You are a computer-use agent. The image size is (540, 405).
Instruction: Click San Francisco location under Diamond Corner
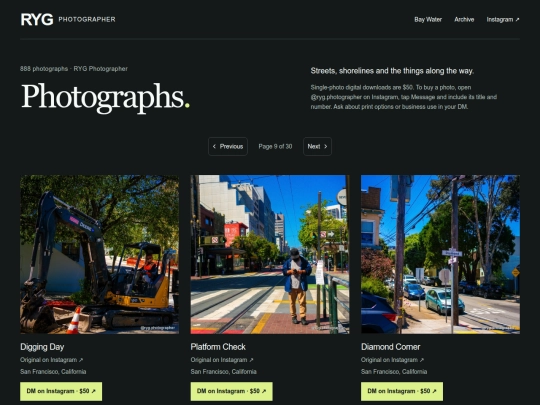(x=394, y=372)
